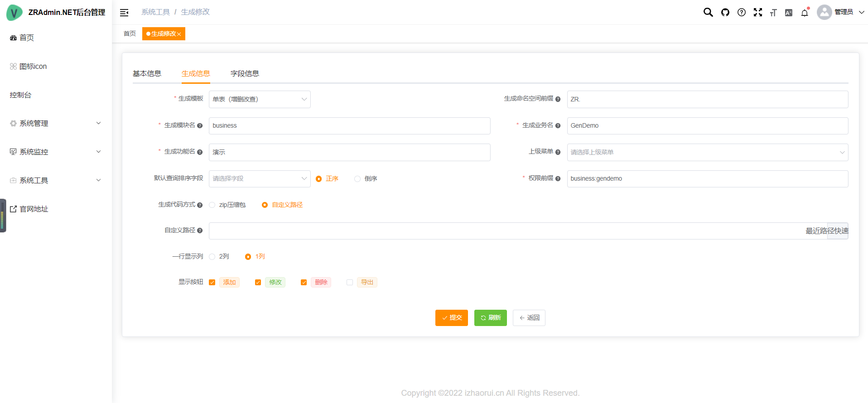Enable the 导出 button checkbox
This screenshot has height=403, width=868.
coord(350,283)
